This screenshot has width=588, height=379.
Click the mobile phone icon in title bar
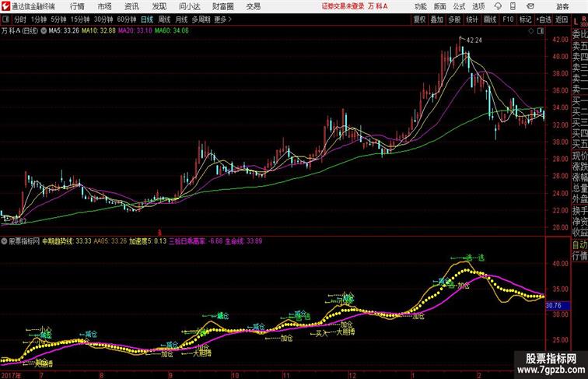pos(513,6)
